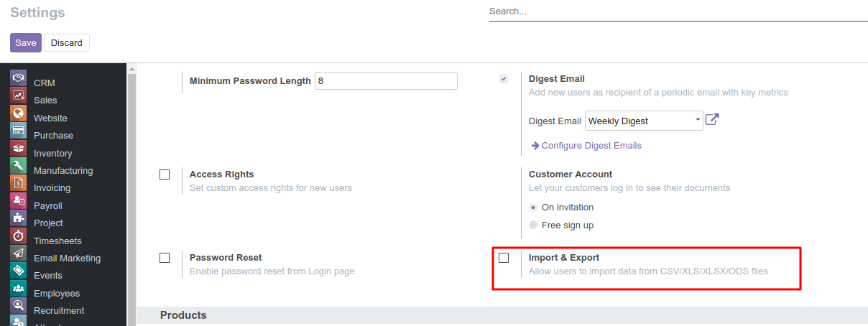Open Timesheets settings in sidebar
The image size is (868, 326).
coord(57,241)
